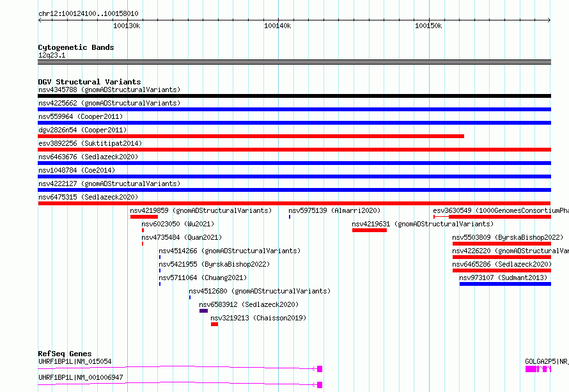Click the nsv4345788 black variant bar

294,96
